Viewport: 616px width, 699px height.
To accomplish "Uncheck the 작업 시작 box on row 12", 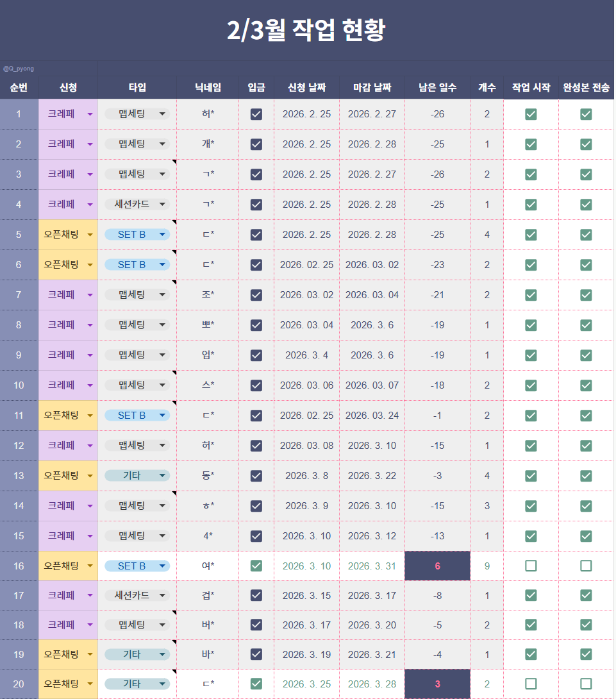I will [x=530, y=445].
